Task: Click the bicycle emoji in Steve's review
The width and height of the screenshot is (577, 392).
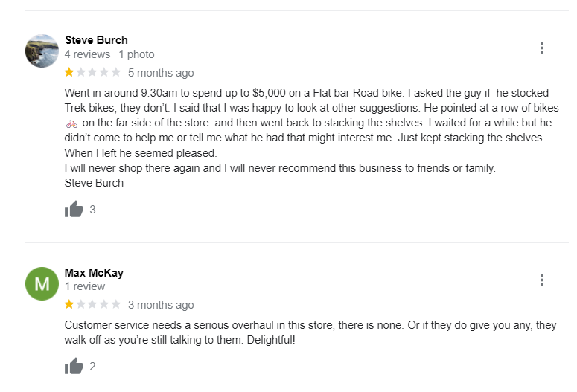Action: [x=71, y=123]
